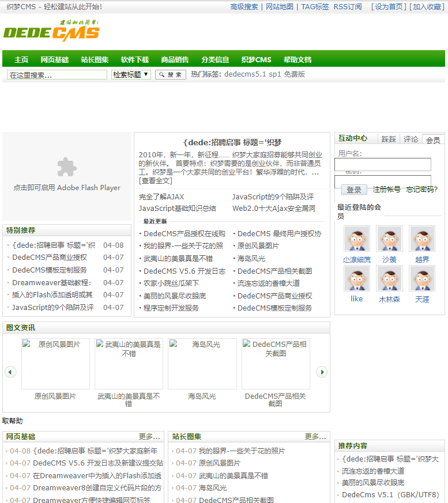Open the RSS订阅 link

pyautogui.click(x=348, y=7)
